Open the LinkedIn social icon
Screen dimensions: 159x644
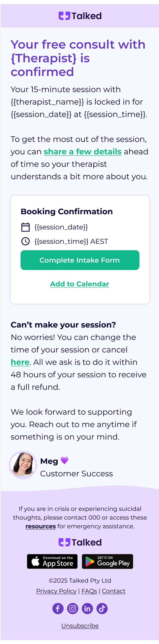click(x=87, y=608)
